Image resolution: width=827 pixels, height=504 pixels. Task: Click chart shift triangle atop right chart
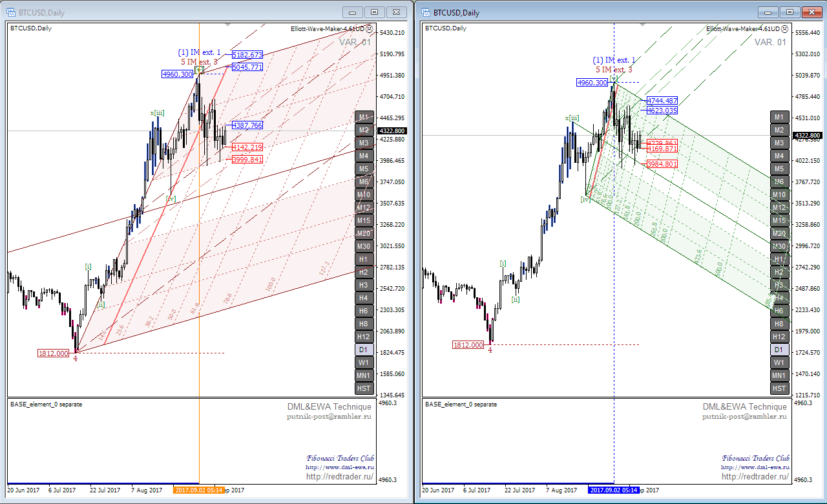point(642,25)
